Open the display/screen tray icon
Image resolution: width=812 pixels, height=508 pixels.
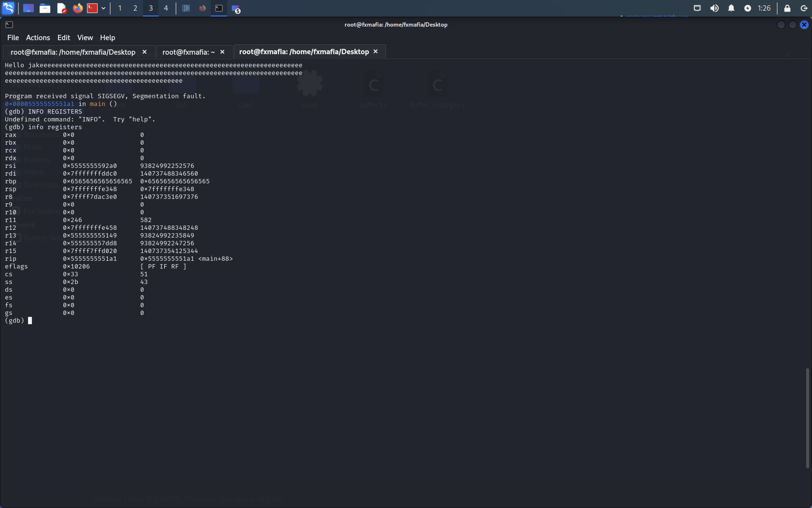(x=697, y=8)
